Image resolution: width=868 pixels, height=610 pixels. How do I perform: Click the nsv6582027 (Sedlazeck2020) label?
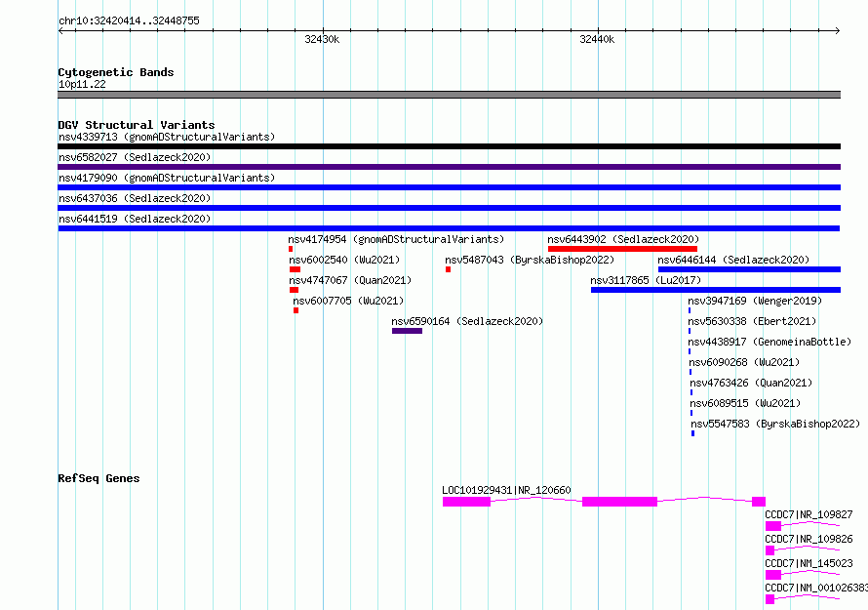tap(135, 157)
